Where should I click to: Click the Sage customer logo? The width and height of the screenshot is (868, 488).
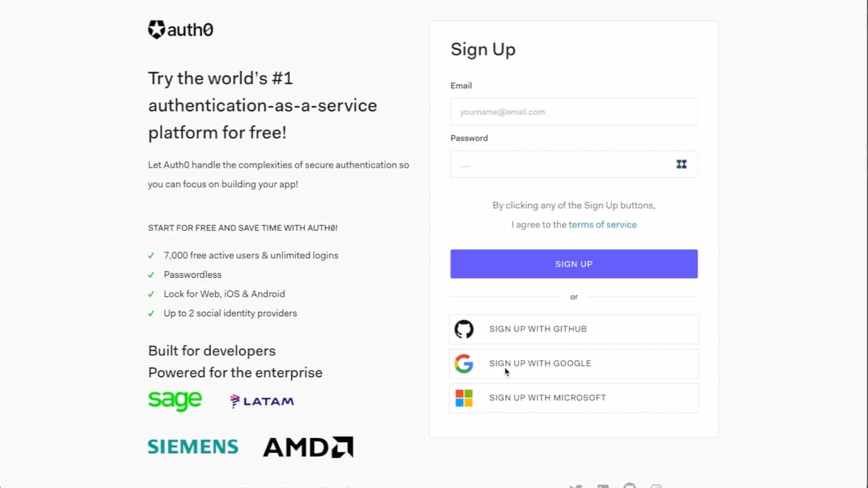[x=175, y=400]
